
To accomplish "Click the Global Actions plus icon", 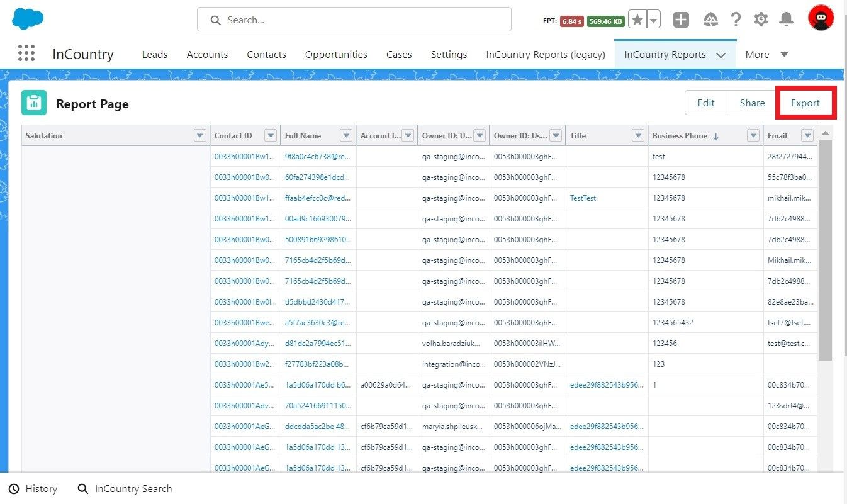I will click(x=681, y=20).
